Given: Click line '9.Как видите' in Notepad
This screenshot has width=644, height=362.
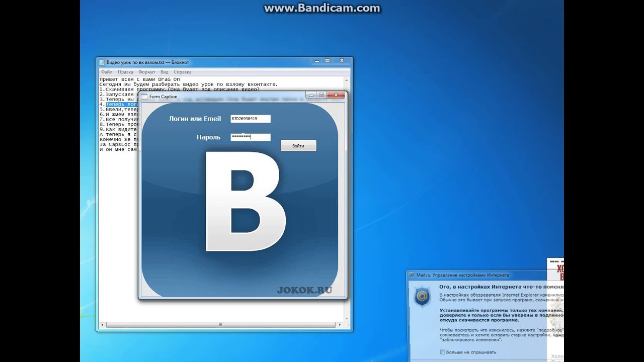Looking at the screenshot, I should (x=118, y=130).
